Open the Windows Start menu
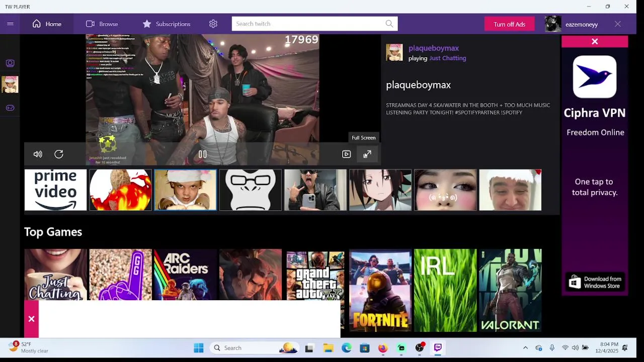This screenshot has height=362, width=644. click(199, 348)
